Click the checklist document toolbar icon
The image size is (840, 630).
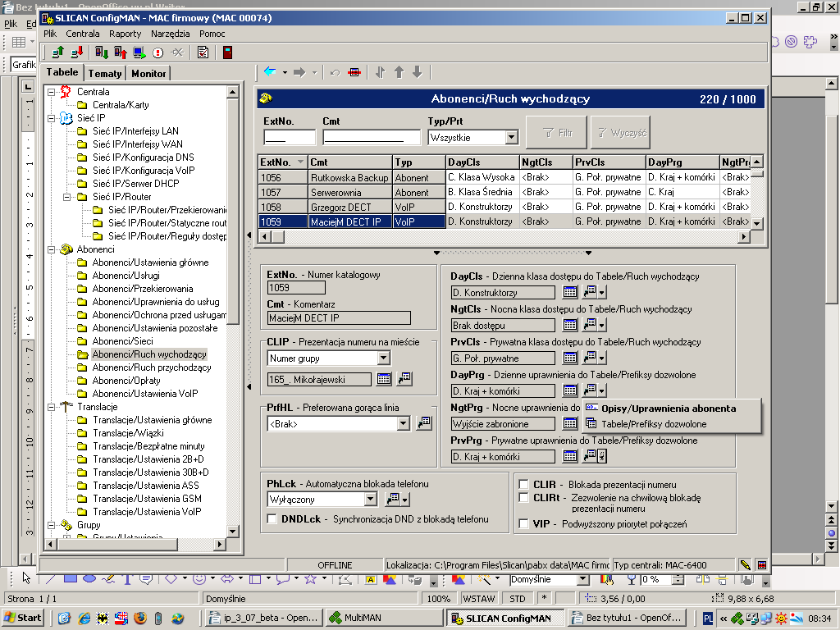203,52
